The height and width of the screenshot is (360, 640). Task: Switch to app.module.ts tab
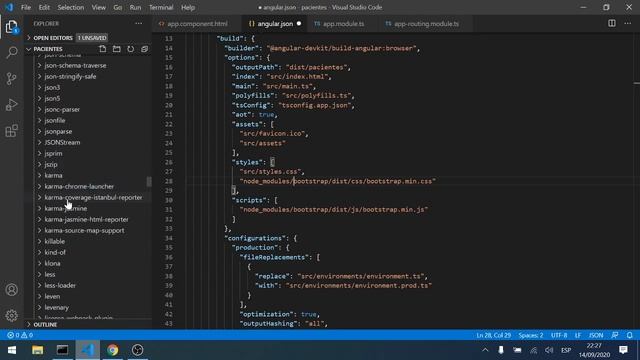pos(343,24)
